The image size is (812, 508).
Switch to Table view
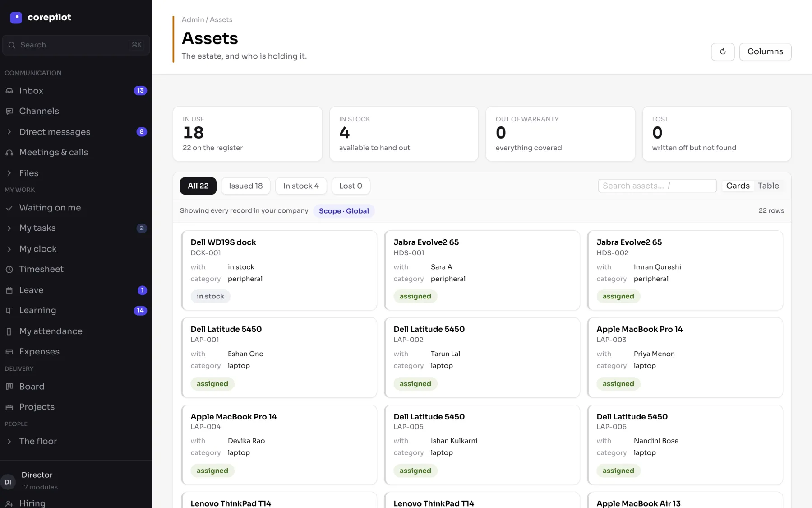pos(768,186)
